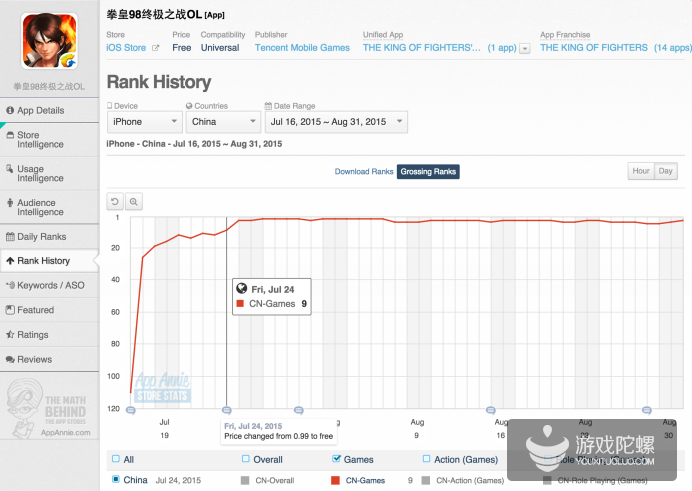
Task: Switch to Download Ranks tab
Action: 364,172
